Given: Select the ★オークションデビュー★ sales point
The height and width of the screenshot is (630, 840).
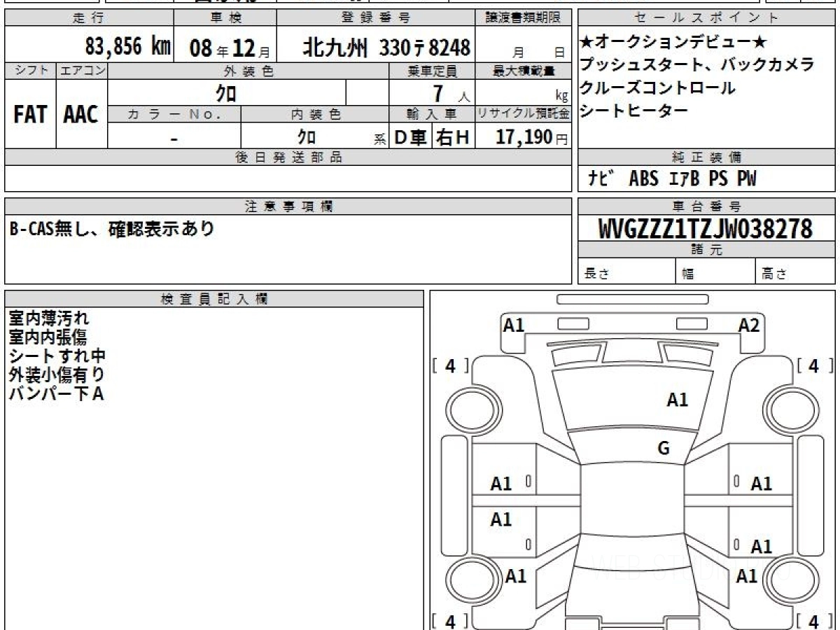Looking at the screenshot, I should click(x=674, y=43).
